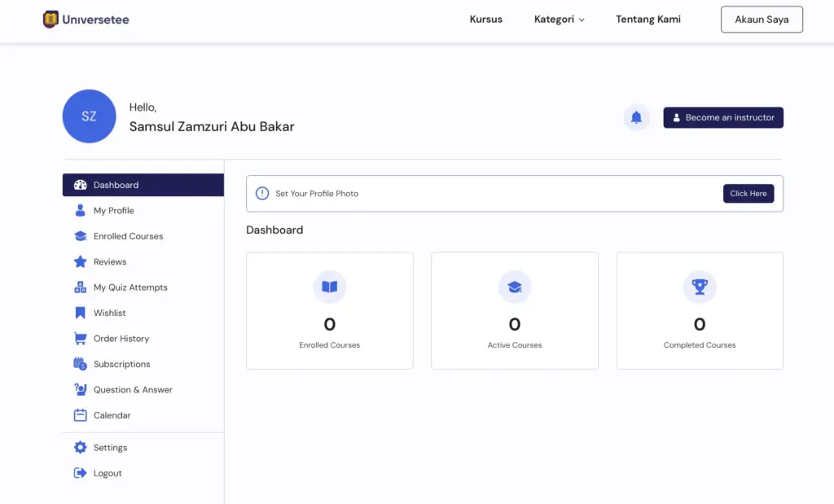Expand the Kategori dropdown menu

559,20
